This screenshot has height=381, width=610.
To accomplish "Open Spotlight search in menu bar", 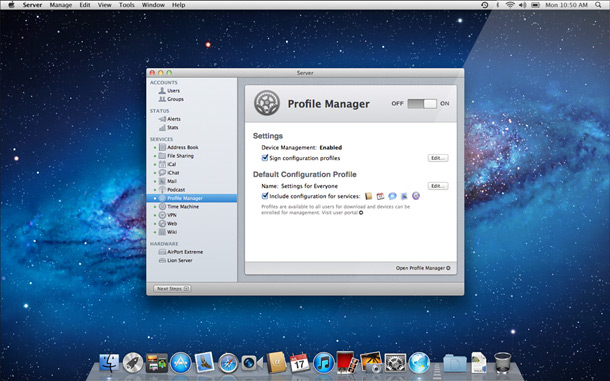I will pyautogui.click(x=598, y=5).
